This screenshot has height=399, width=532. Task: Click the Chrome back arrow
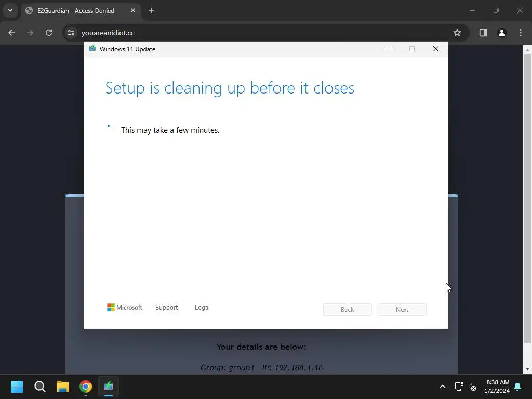[11, 33]
